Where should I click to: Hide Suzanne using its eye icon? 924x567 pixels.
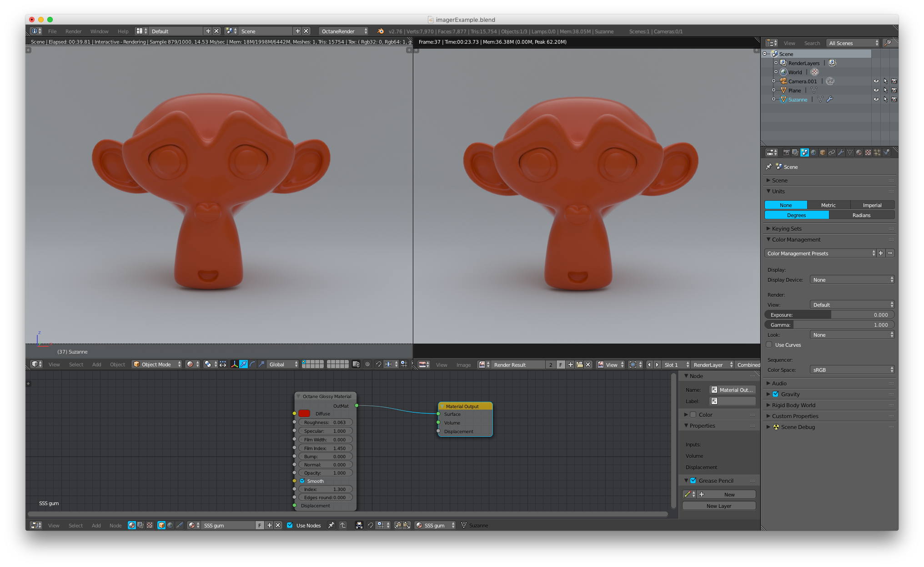coord(876,99)
